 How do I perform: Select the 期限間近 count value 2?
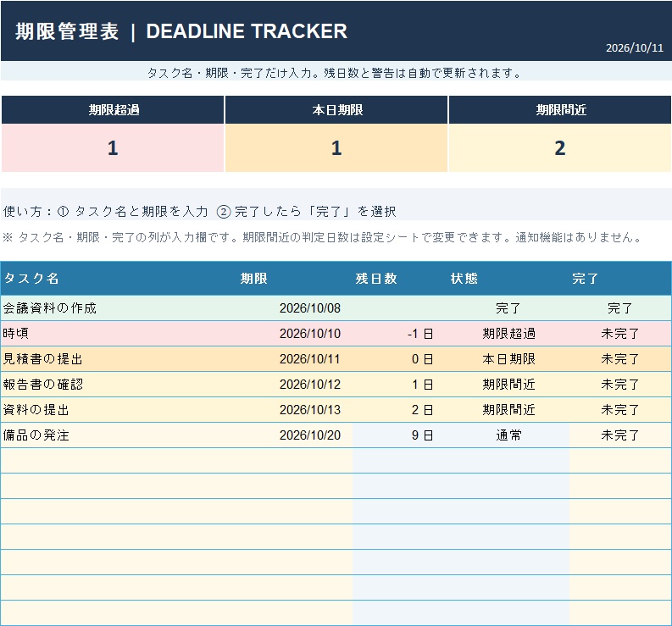pos(560,148)
